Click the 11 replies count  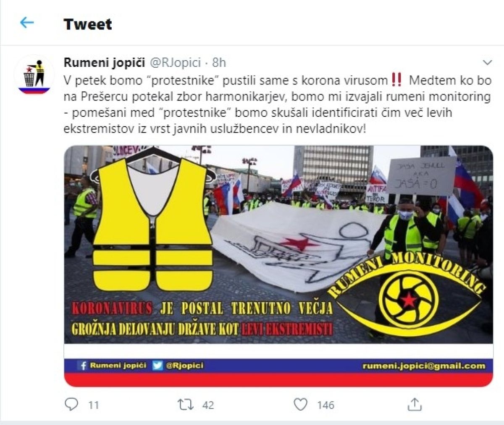[x=94, y=405]
